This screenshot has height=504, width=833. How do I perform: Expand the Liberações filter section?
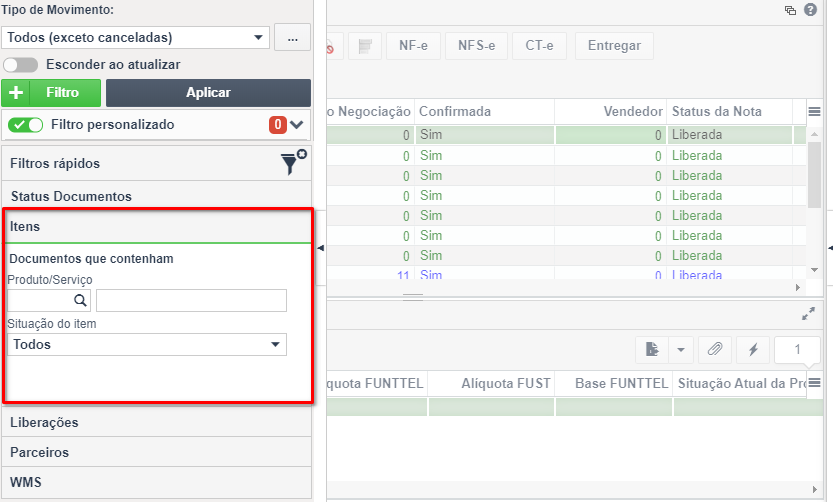click(157, 422)
